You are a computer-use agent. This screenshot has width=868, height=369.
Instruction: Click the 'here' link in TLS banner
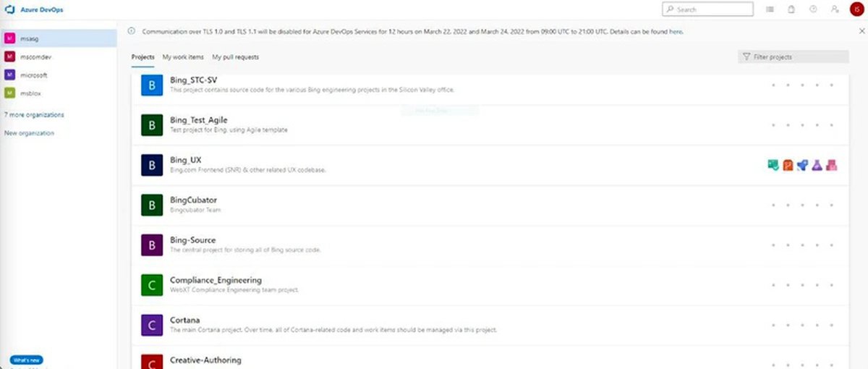(x=676, y=32)
